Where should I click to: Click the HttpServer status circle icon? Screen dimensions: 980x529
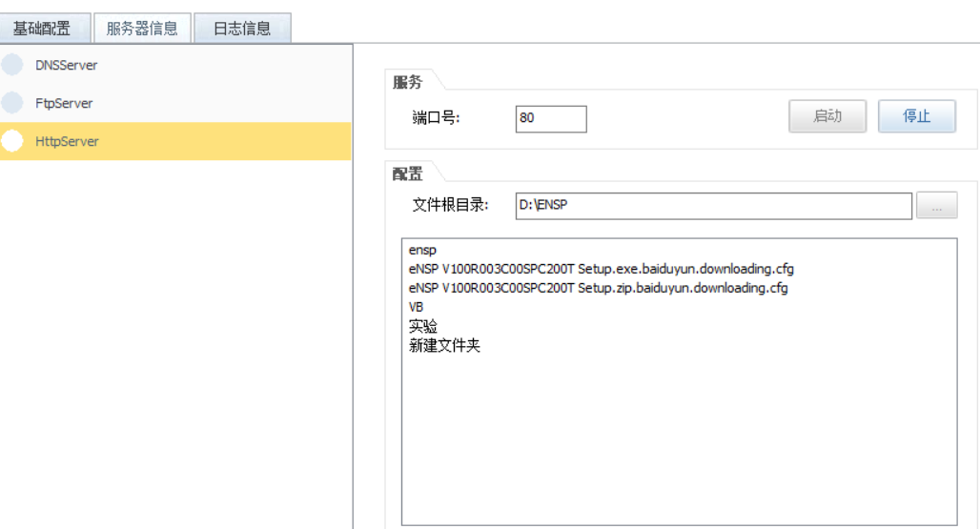pos(11,141)
